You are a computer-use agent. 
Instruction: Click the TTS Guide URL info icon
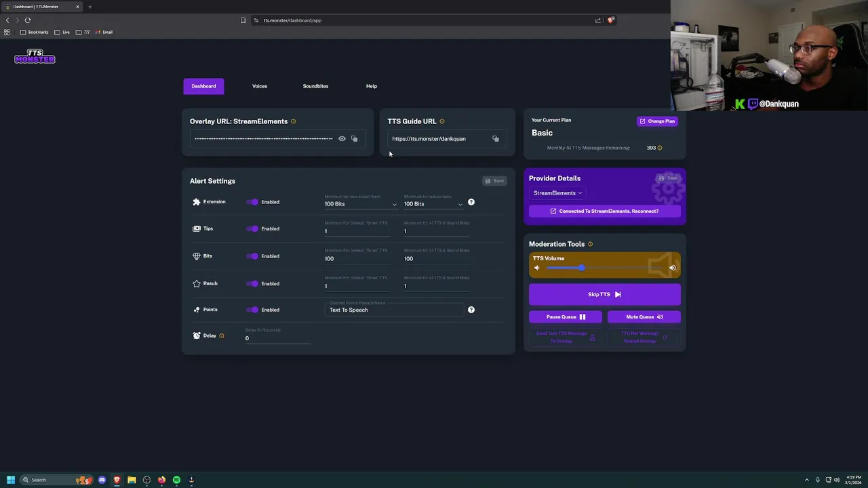[442, 121]
